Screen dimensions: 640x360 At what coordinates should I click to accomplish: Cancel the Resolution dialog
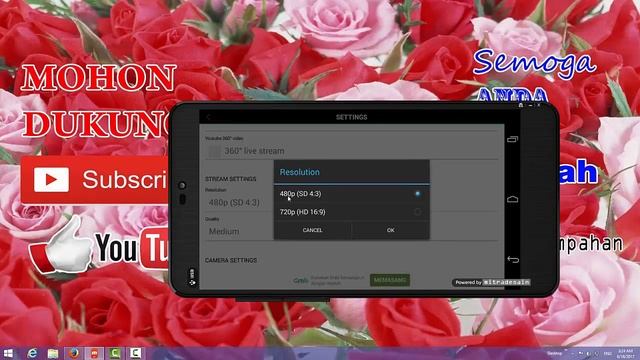(x=313, y=230)
